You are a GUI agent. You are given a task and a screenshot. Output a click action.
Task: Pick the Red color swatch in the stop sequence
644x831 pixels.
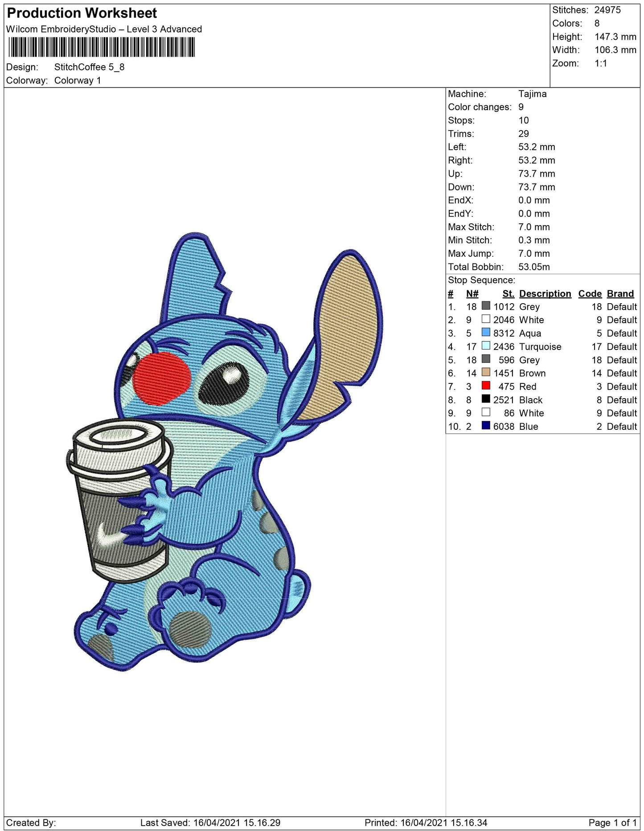point(486,386)
